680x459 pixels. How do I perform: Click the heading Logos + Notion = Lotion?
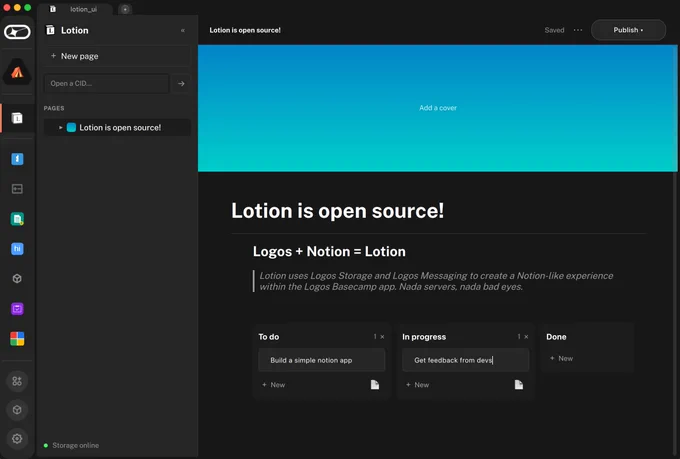pyautogui.click(x=329, y=252)
